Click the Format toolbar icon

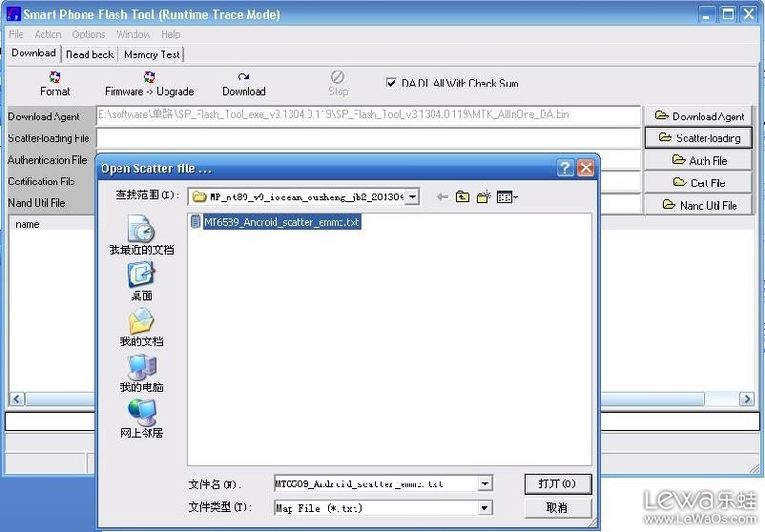click(x=54, y=77)
